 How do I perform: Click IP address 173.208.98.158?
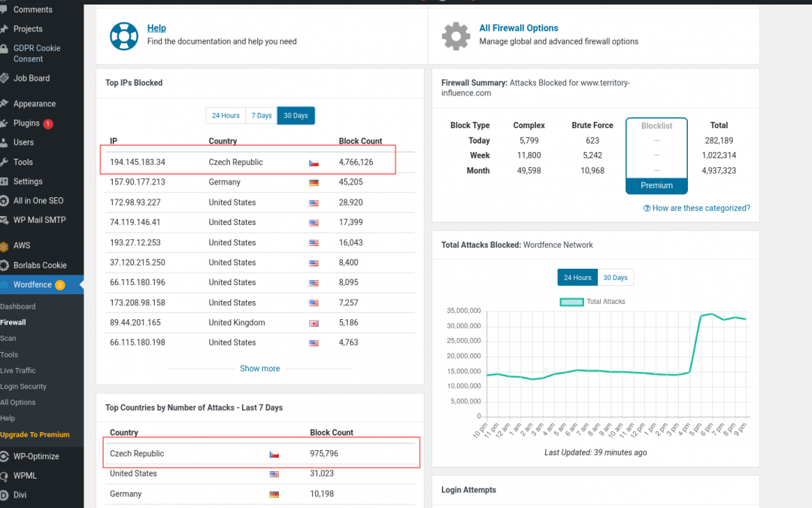[x=138, y=303]
